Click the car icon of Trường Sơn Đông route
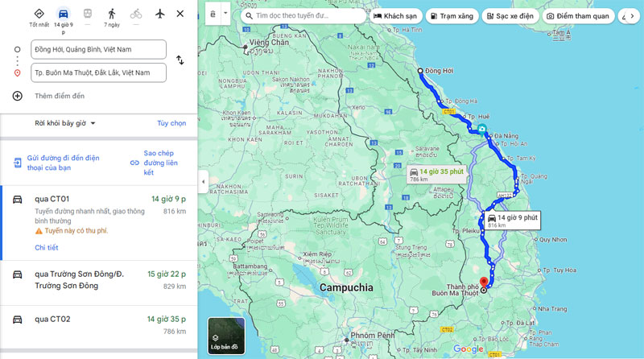This screenshot has width=644, height=359. (17, 274)
